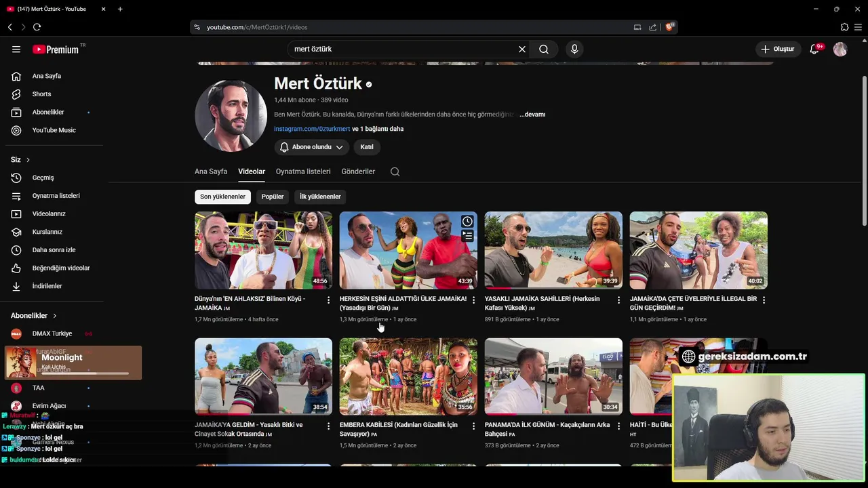The width and height of the screenshot is (868, 488).
Task: Select the Videolar tab
Action: click(x=252, y=171)
